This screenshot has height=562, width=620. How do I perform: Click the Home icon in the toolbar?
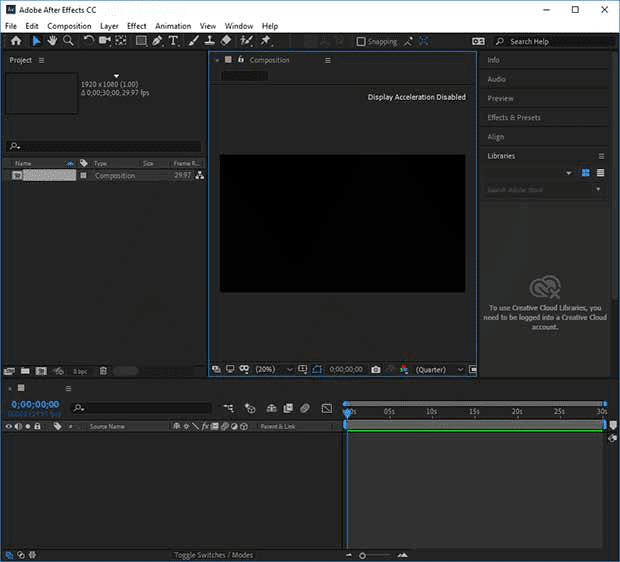tap(16, 41)
